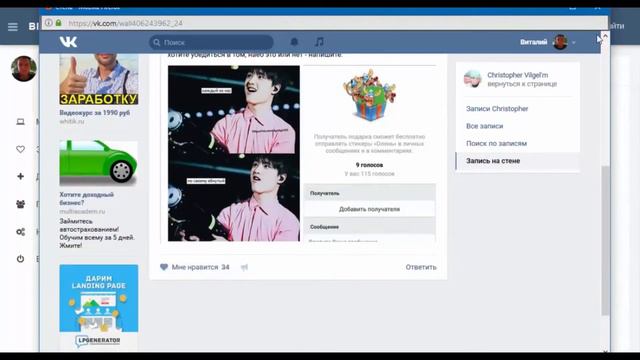Click Добавить получателя button
This screenshot has height=360, width=640.
[x=369, y=209]
